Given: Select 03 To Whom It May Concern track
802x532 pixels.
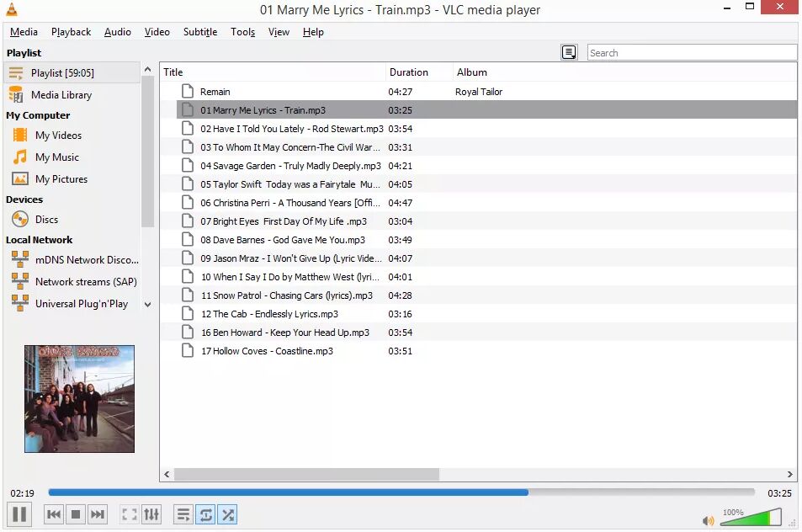Looking at the screenshot, I should click(478, 146).
